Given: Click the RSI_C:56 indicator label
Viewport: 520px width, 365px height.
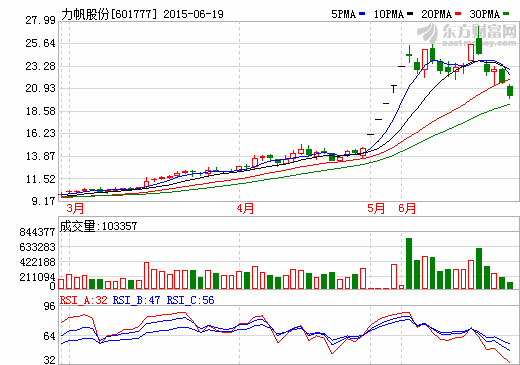Looking at the screenshot, I should click(190, 300).
